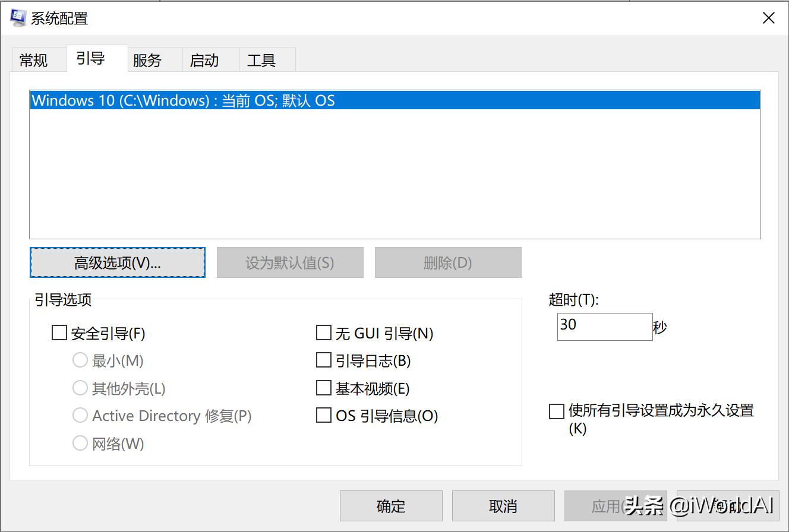Click the 设为默认值(S) button
This screenshot has height=532, width=789.
pos(290,262)
